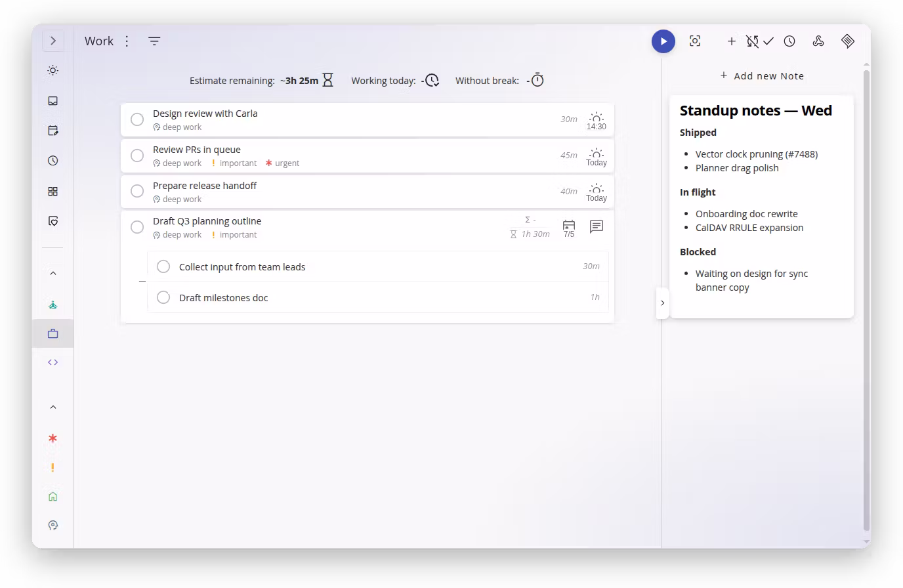Open the Work three-dot context menu

point(127,41)
